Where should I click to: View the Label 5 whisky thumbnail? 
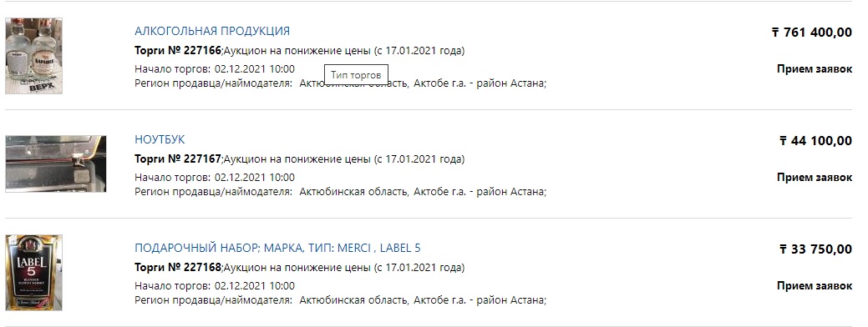tap(33, 272)
